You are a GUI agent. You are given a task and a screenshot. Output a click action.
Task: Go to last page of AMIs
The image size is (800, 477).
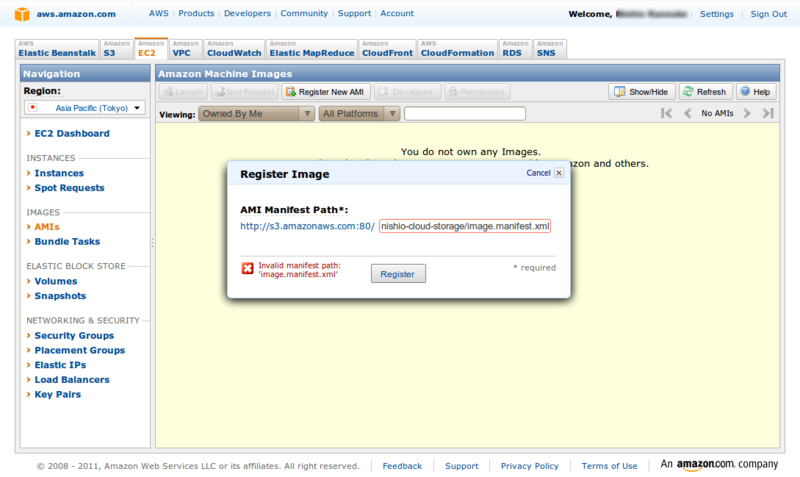[768, 113]
